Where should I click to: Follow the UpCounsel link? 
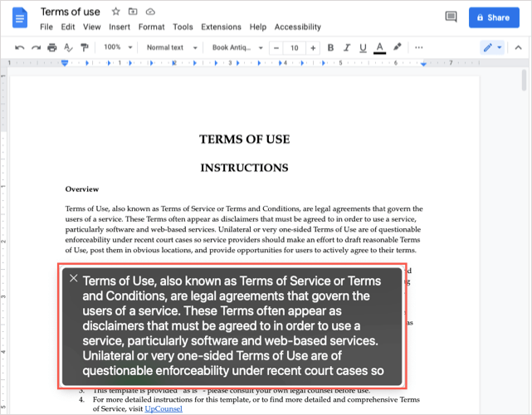163,408
